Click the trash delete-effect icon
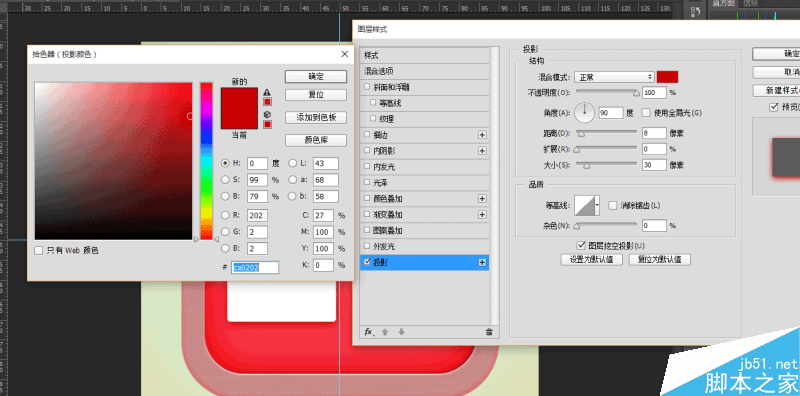Viewport: 800px width, 396px height. coord(489,332)
